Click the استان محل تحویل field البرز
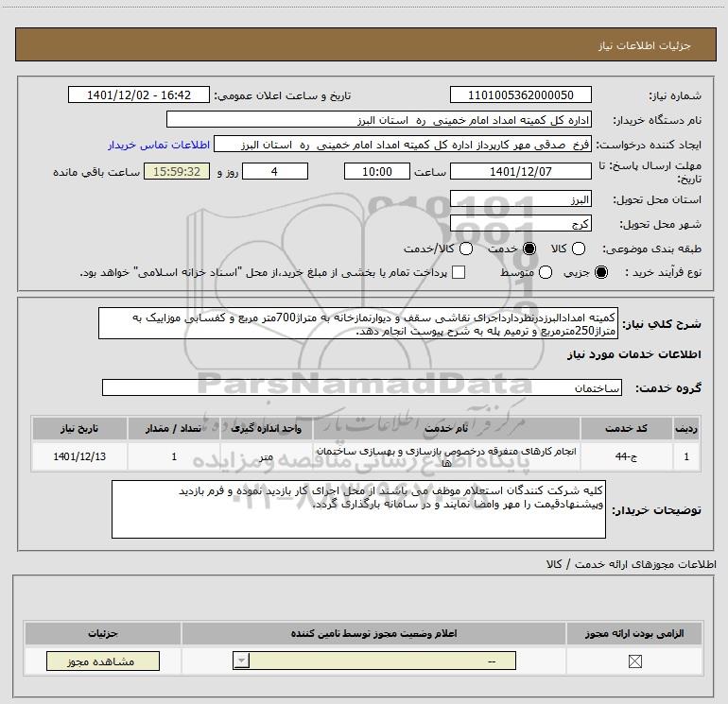The width and height of the screenshot is (728, 704). pyautogui.click(x=520, y=199)
